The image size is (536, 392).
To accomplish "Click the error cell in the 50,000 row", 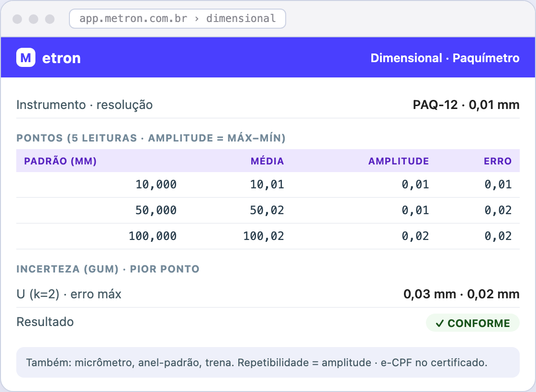I will (x=498, y=210).
